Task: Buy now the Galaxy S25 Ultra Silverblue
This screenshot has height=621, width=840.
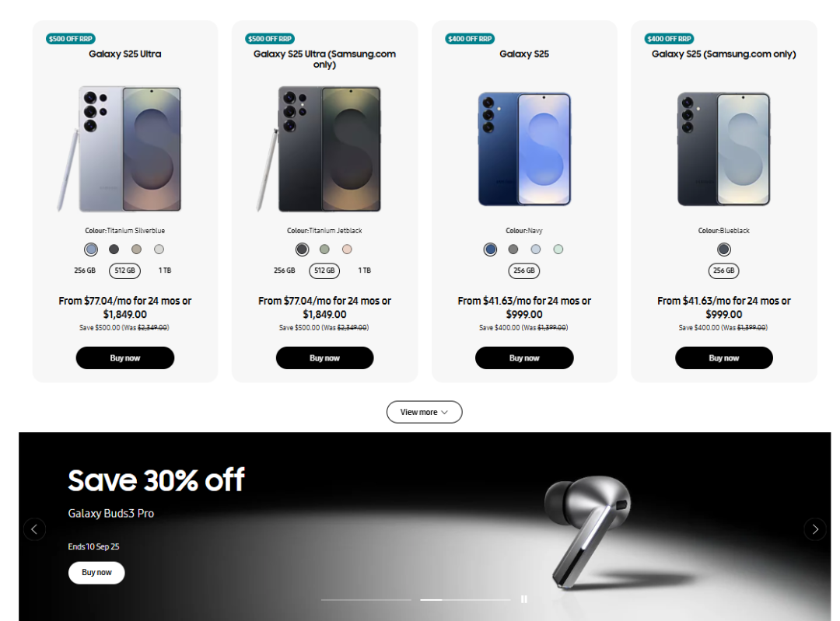Action: point(124,358)
